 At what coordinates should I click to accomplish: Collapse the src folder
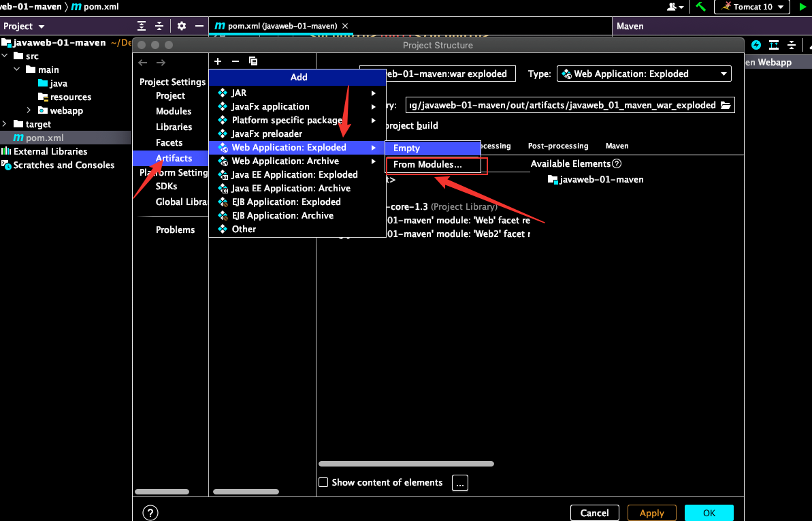click(5, 55)
